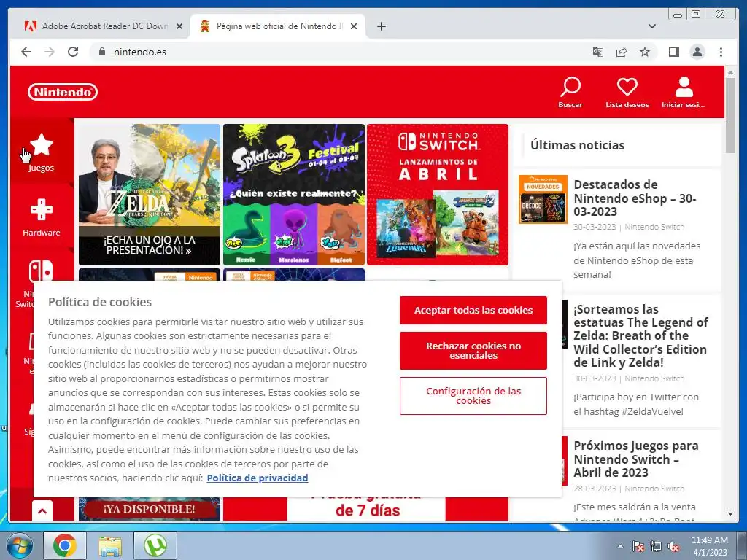Viewport: 747px width, 560px height.
Task: Open Chrome three-dot menu
Action: 721,52
